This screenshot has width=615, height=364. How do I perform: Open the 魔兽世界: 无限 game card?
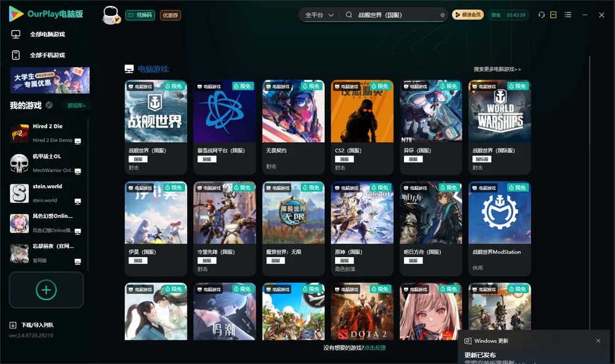coord(293,229)
